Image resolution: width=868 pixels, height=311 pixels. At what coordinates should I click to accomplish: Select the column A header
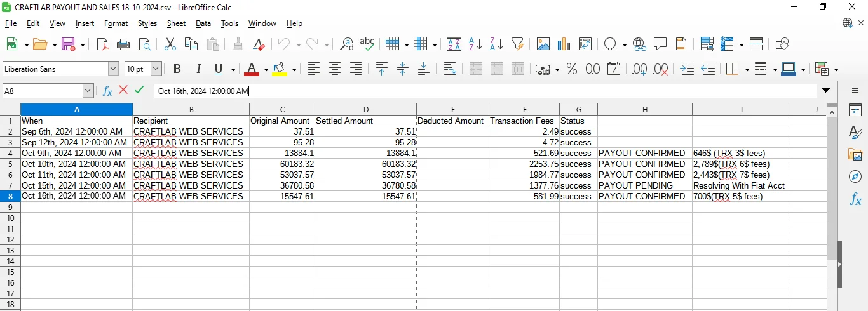pyautogui.click(x=76, y=109)
